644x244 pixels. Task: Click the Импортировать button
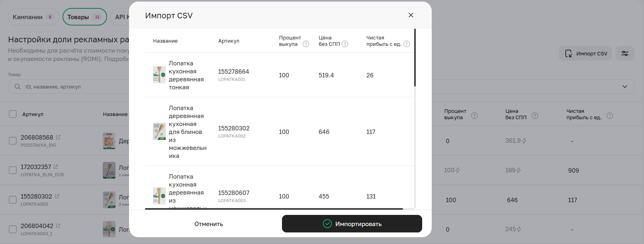[352, 224]
